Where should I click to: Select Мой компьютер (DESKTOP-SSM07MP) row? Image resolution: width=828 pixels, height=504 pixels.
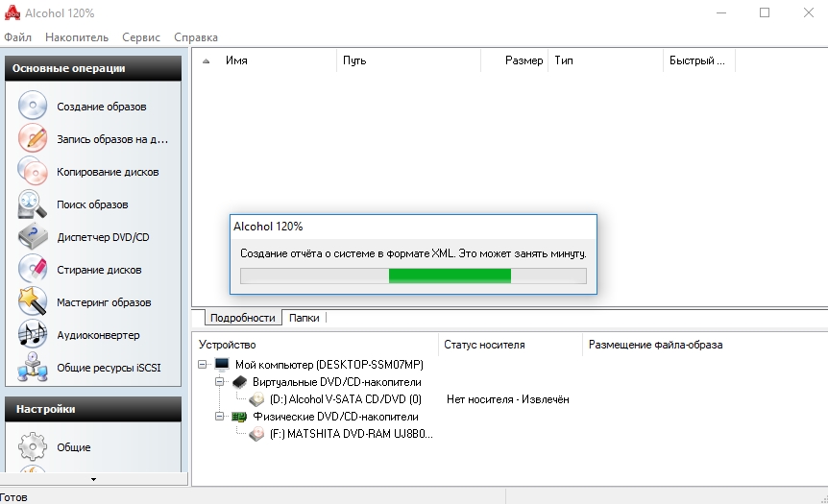(x=329, y=364)
